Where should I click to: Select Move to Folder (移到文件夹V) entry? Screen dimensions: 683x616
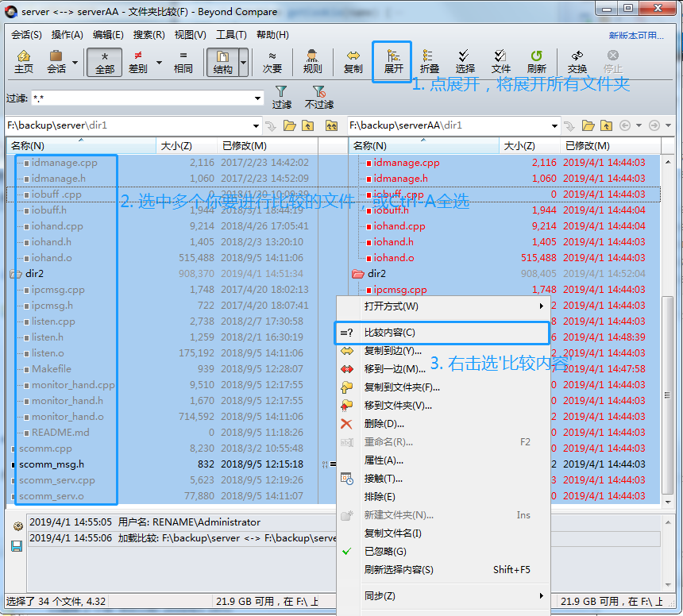point(443,406)
